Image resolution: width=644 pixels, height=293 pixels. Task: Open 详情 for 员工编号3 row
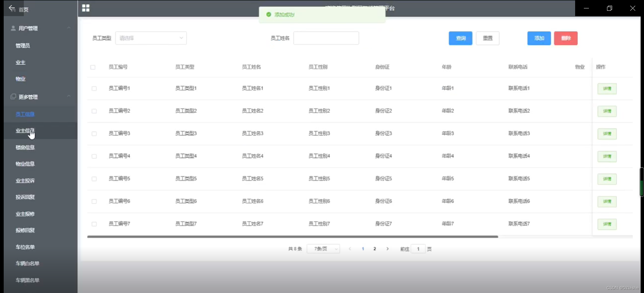pyautogui.click(x=607, y=134)
